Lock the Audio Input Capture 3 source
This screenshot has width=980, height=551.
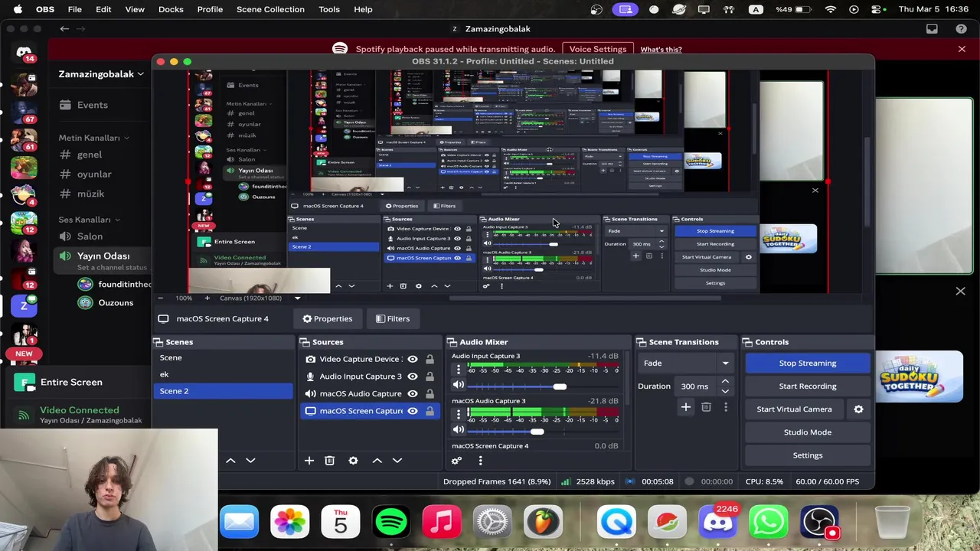[430, 377]
